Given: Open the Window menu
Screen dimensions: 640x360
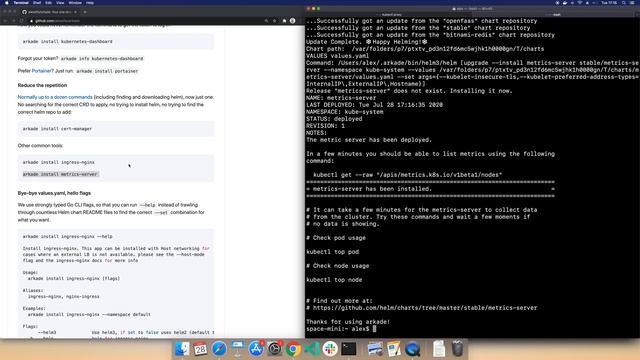Looking at the screenshot, I should (x=75, y=2).
